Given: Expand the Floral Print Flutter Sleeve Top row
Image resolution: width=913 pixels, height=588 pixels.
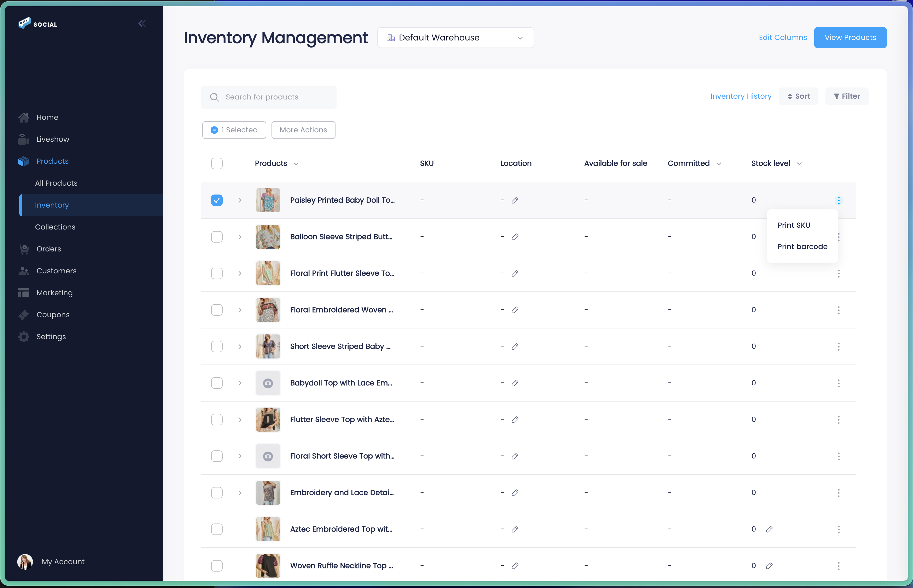Looking at the screenshot, I should coord(240,273).
